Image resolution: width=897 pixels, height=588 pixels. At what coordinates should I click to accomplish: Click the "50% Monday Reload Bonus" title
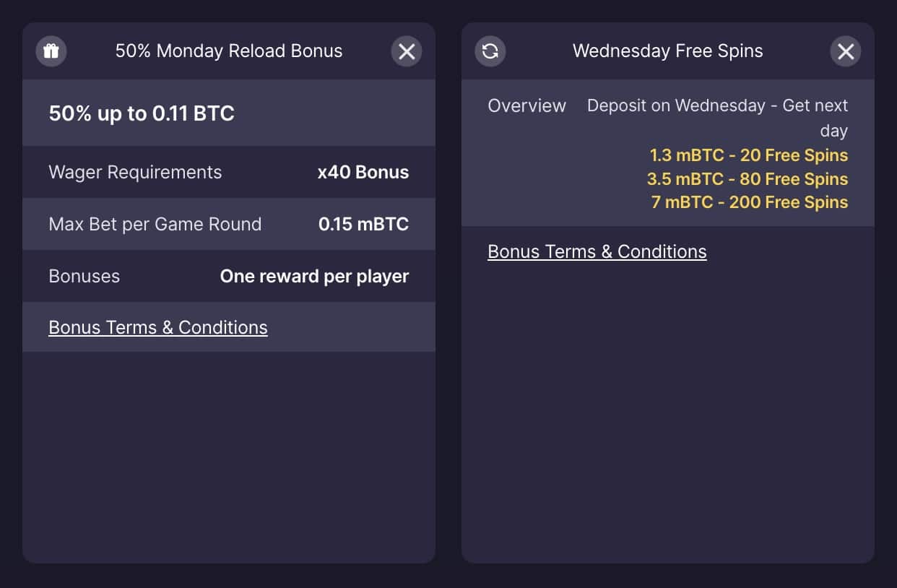point(229,51)
